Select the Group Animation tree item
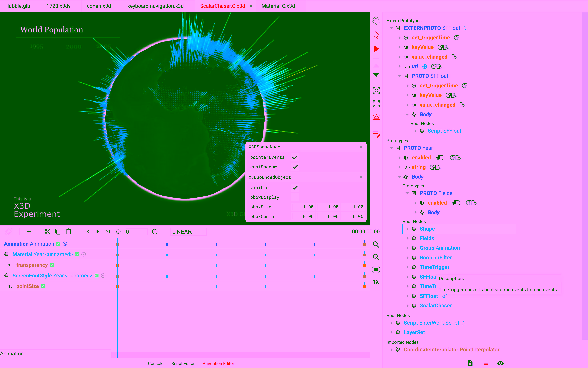This screenshot has width=588, height=368. [439, 248]
